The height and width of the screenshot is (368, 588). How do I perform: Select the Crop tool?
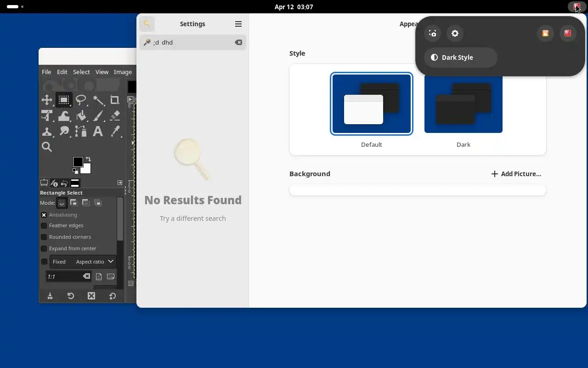[115, 100]
